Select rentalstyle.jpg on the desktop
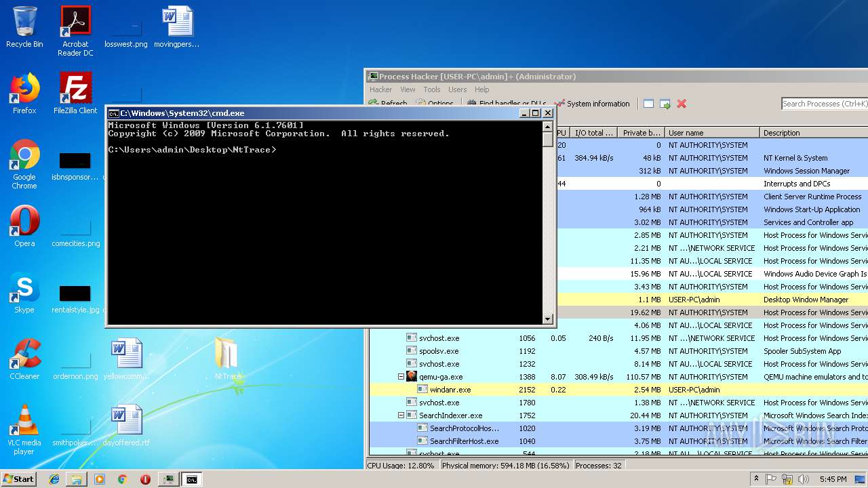 75,299
